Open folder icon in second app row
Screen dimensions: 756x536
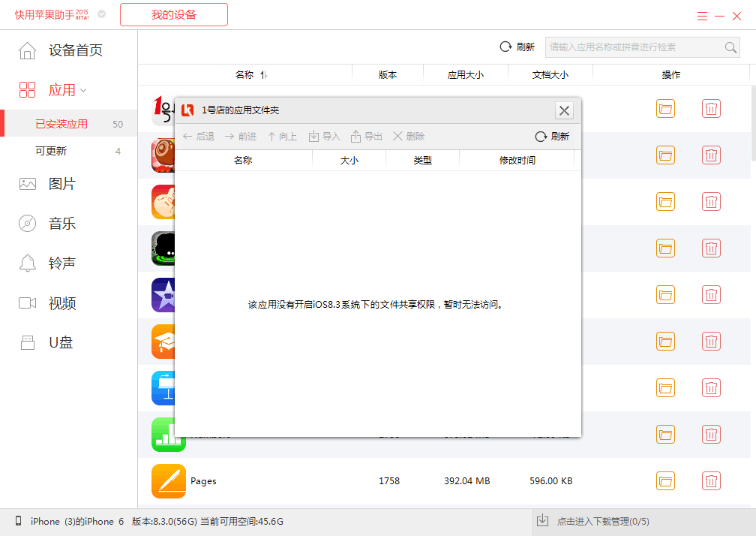pos(665,155)
